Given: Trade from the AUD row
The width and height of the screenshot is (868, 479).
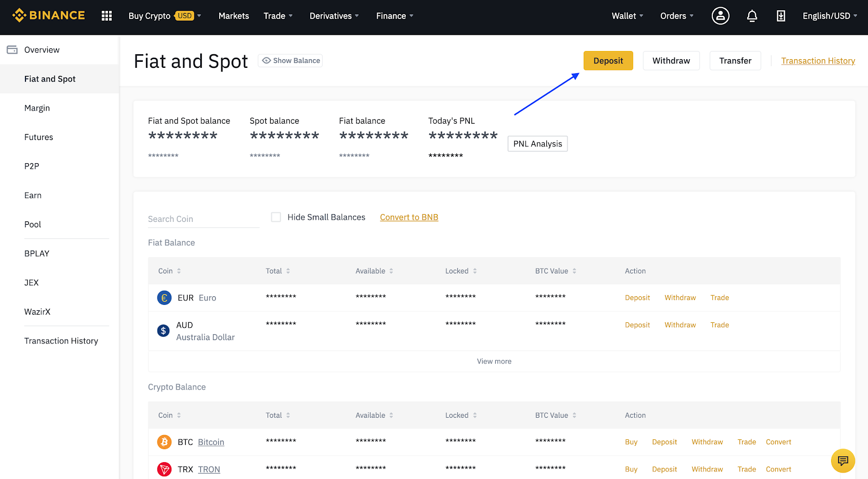Looking at the screenshot, I should coord(720,325).
